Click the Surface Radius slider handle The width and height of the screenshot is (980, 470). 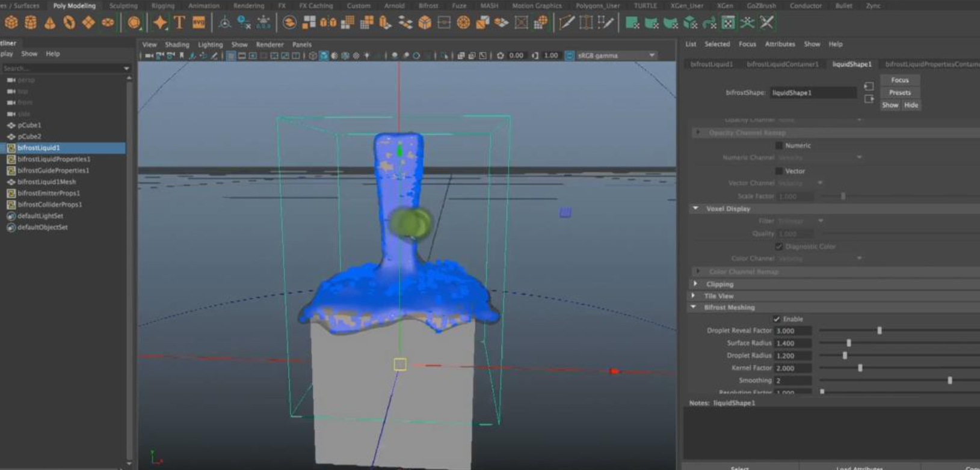click(x=849, y=343)
